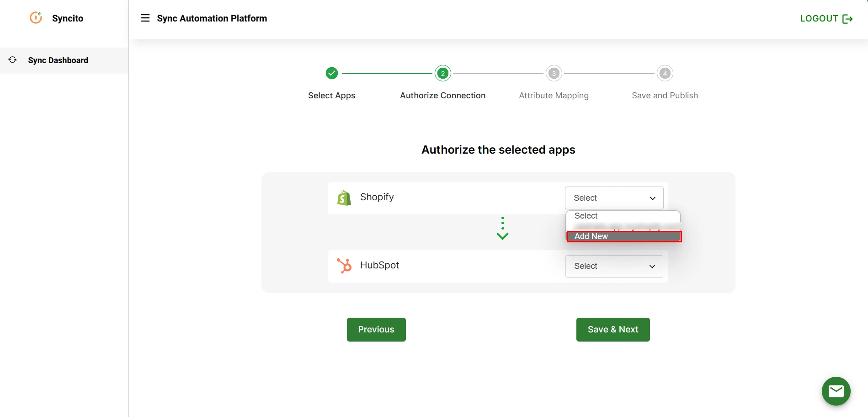This screenshot has height=417, width=868.
Task: Click the downward arrow between Shopify and HubSpot
Action: tap(502, 235)
